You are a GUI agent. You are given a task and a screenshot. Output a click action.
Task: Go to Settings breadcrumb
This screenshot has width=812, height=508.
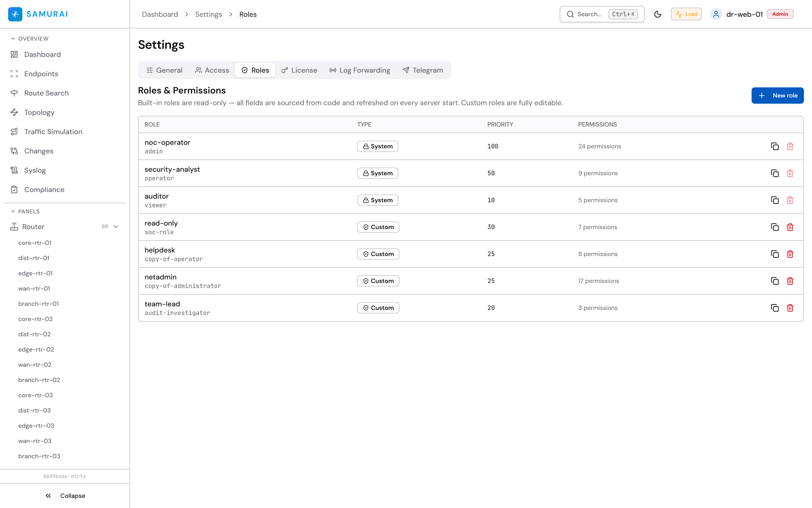(x=208, y=14)
